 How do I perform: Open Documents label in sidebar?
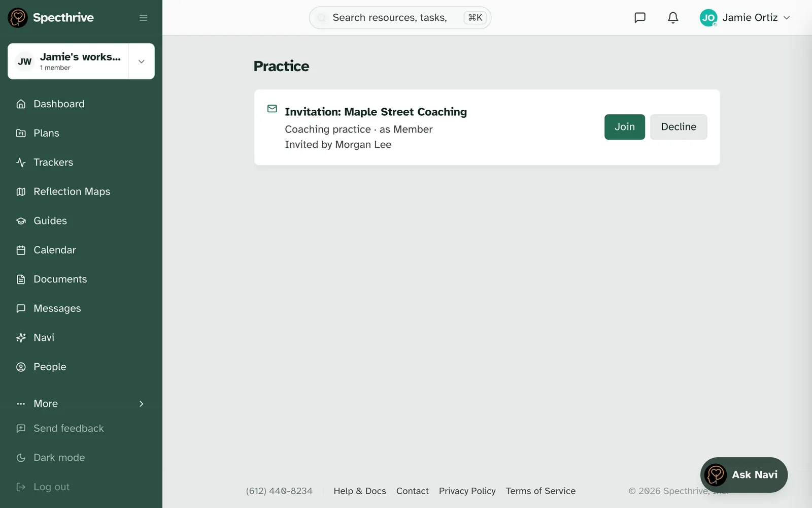pyautogui.click(x=60, y=279)
